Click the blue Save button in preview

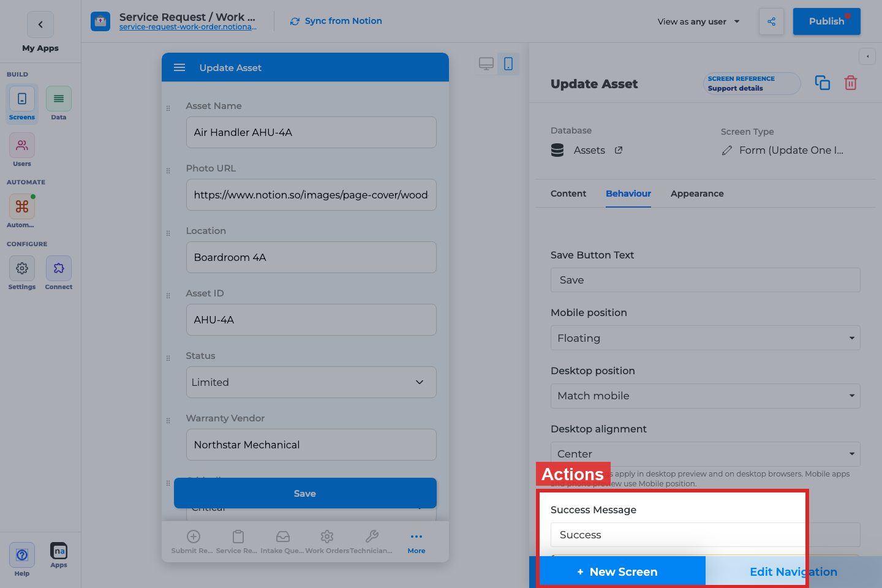305,493
